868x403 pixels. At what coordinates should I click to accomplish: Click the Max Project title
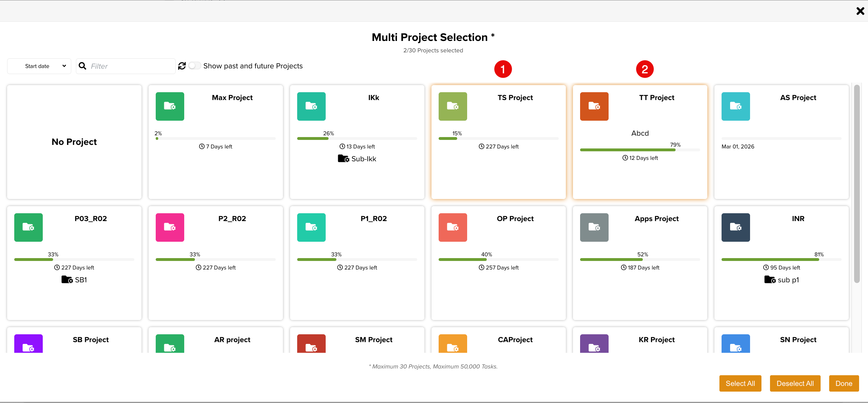click(x=232, y=98)
